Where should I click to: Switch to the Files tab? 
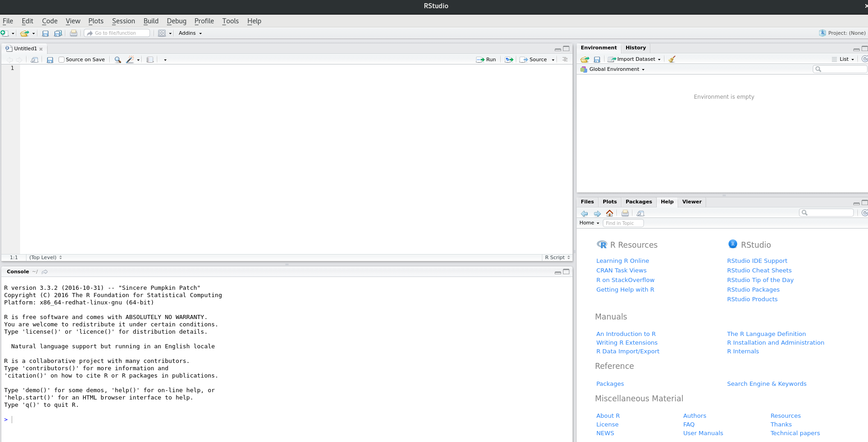pos(587,202)
